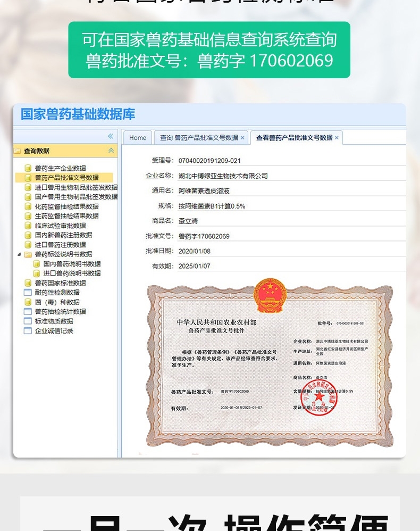Open 化药监督抽检结果数据
The image size is (420, 531).
[x=66, y=206]
